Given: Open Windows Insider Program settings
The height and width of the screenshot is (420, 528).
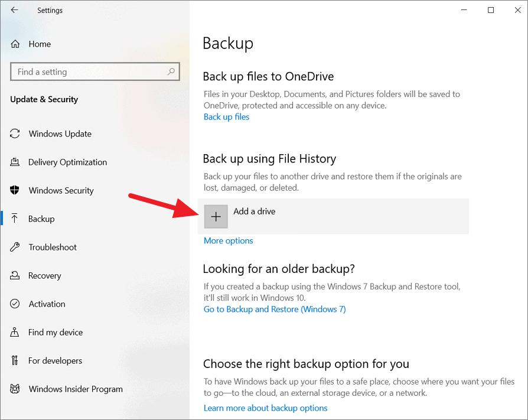Looking at the screenshot, I should click(75, 389).
